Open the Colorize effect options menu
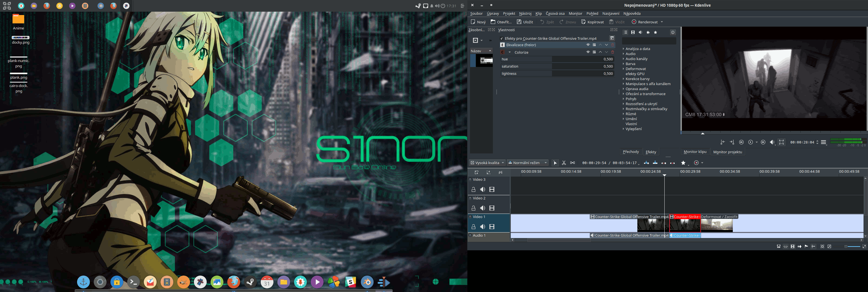Viewport: 868px width, 292px height. point(595,52)
